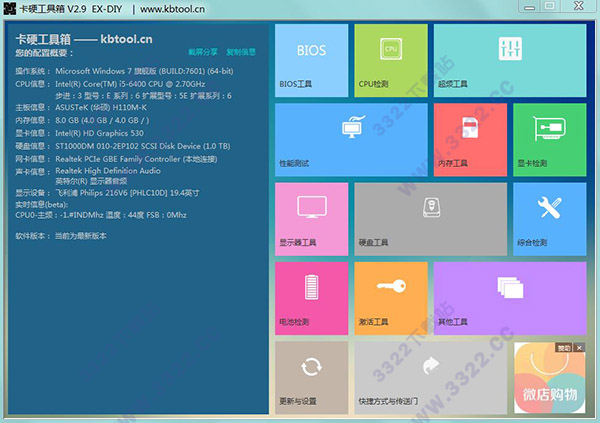Click the CPU0 real-time temperature line
Viewport: 600px width, 423px height.
pos(101,215)
